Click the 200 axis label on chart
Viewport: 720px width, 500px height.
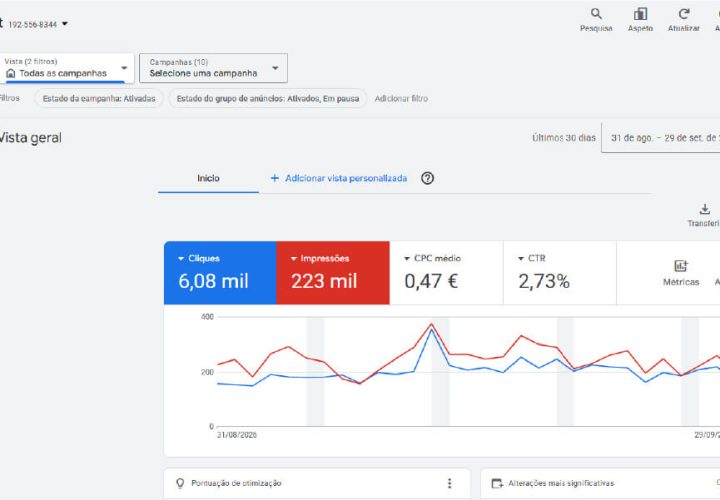pos(208,372)
